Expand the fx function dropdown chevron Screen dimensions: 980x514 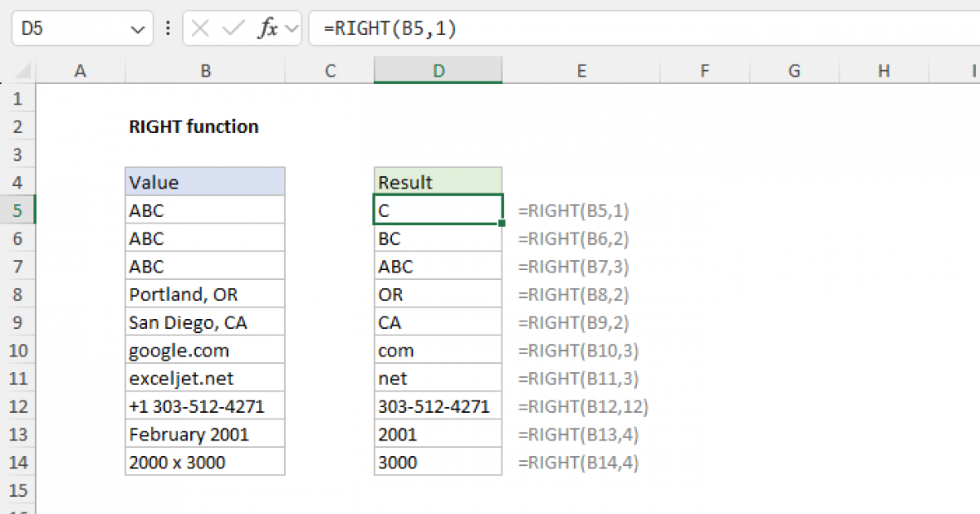point(292,29)
